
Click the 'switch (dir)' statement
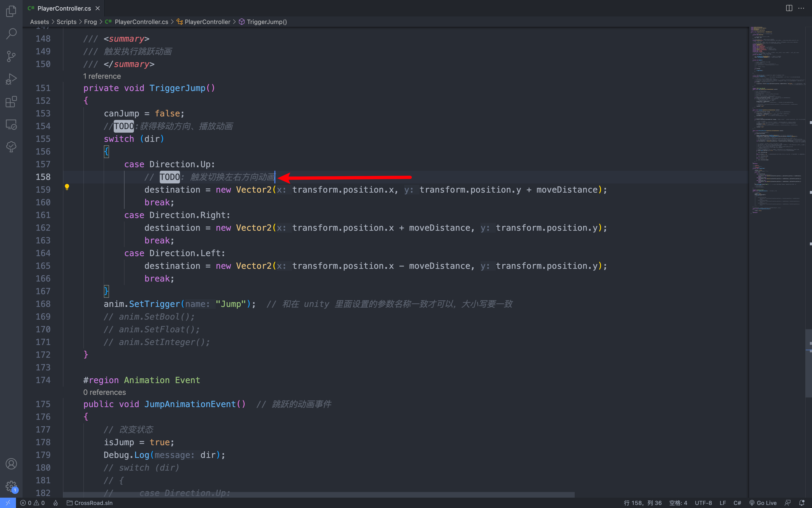pyautogui.click(x=134, y=139)
